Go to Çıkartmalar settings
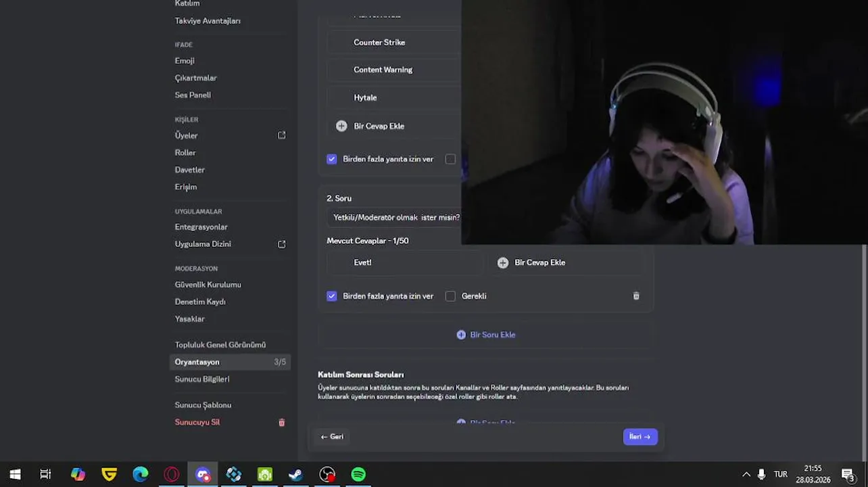 196,78
